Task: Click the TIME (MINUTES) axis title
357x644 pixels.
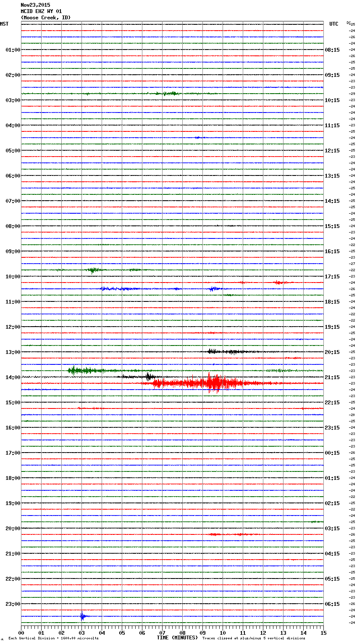Action: pos(177,638)
